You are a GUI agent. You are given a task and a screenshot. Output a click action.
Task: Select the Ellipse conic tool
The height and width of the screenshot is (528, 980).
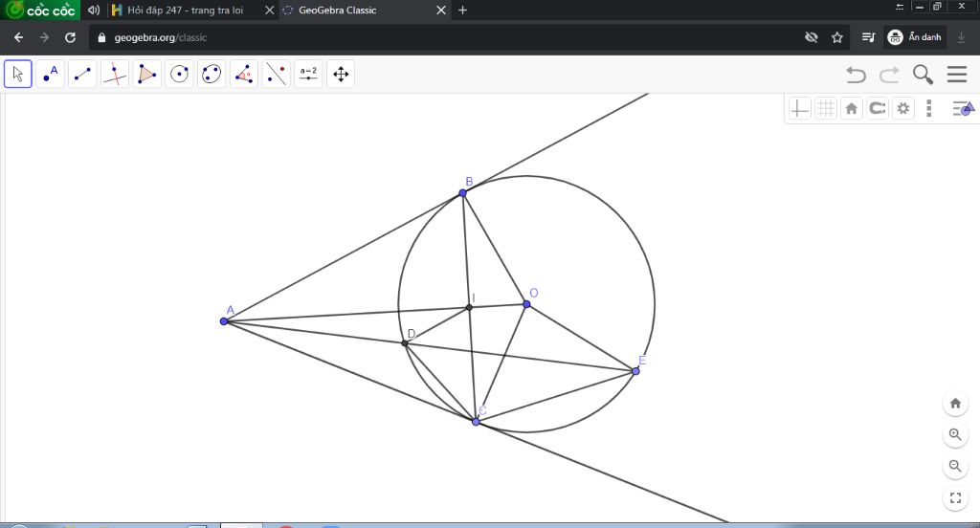212,75
